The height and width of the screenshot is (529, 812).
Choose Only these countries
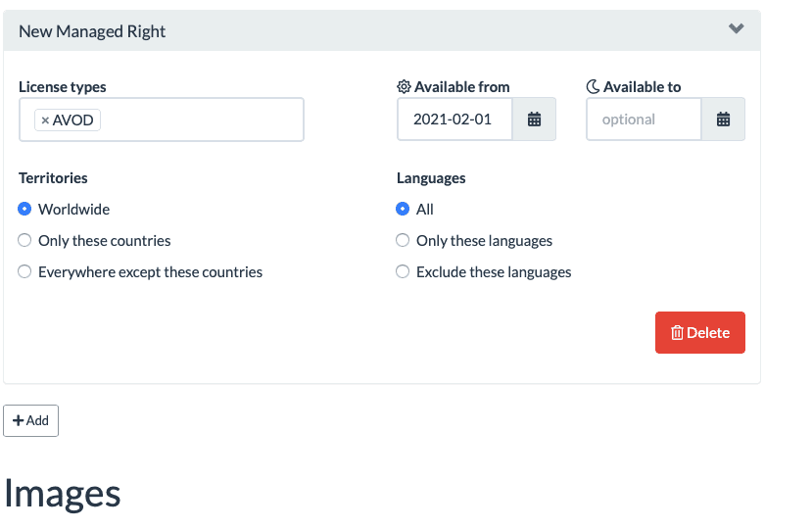point(25,241)
